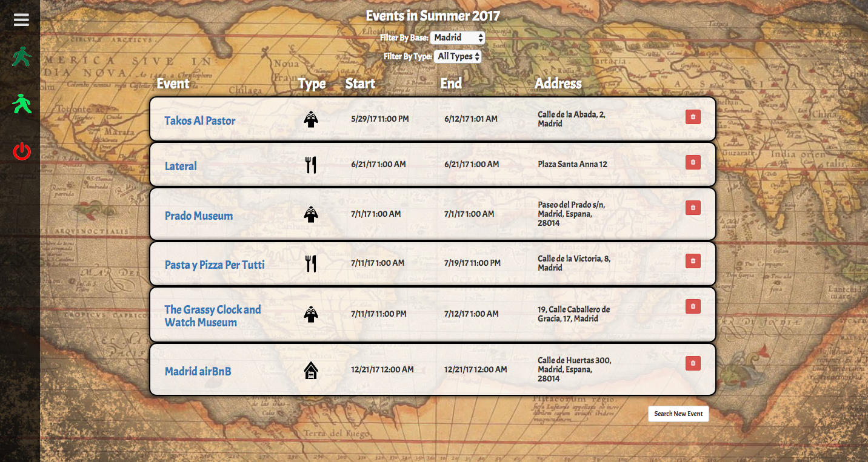Image resolution: width=868 pixels, height=462 pixels.
Task: Delete the Madrid airBnB event
Action: click(693, 363)
